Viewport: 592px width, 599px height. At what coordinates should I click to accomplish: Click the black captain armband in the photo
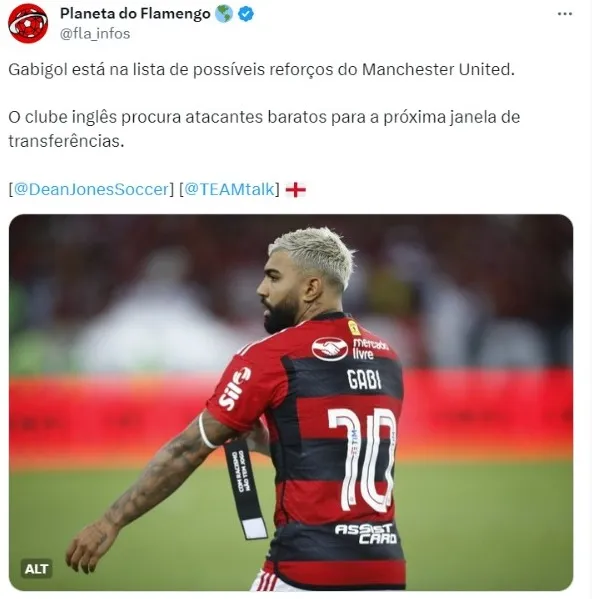[245, 489]
